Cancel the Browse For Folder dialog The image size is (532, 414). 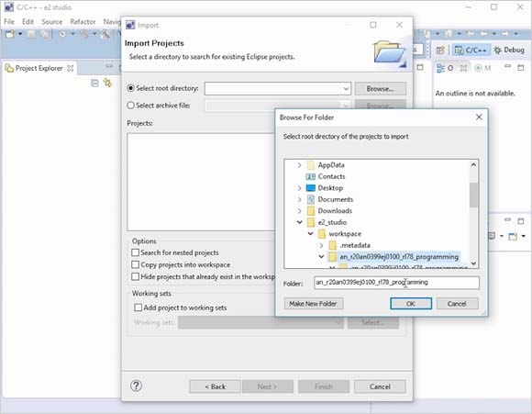coord(457,304)
